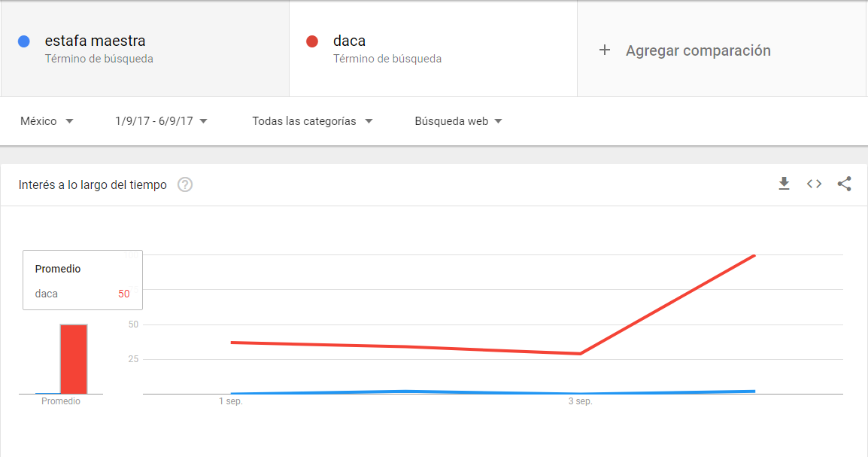
Task: Open the embed code icon
Action: point(814,184)
